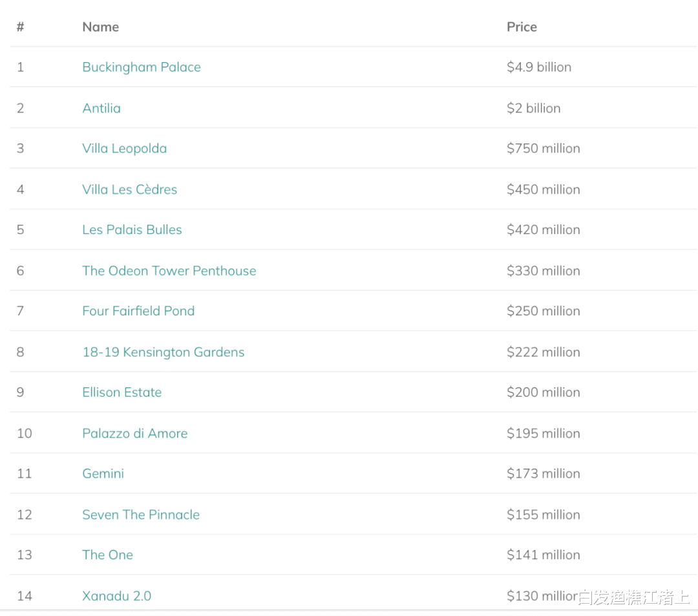Click the $750 million price cell
Viewport: 698px width, 616px height.
[x=544, y=148]
